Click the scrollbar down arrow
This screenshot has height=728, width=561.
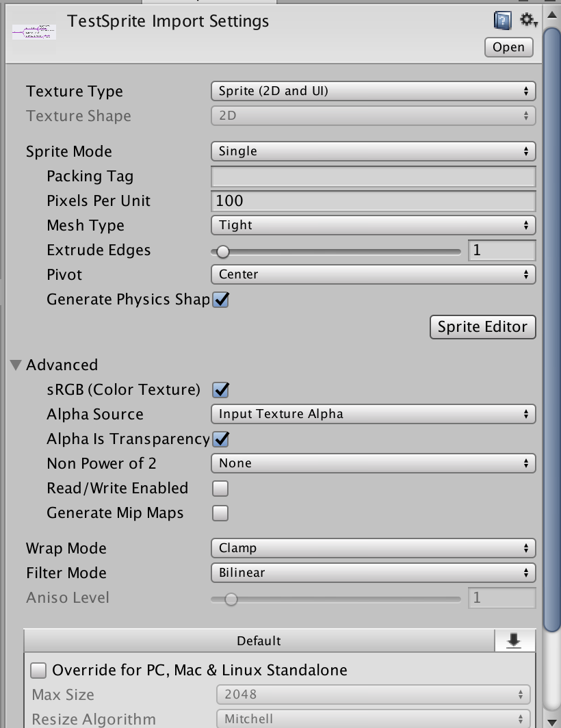[551, 721]
